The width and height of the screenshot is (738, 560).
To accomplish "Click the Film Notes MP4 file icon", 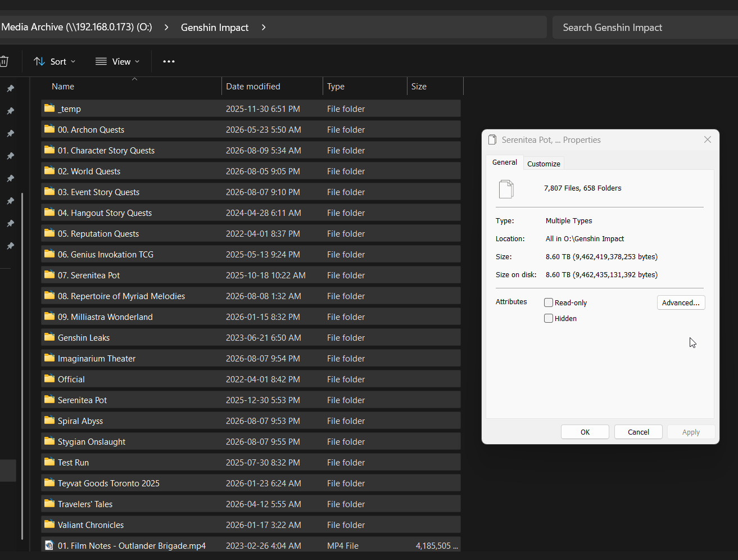I will point(49,545).
